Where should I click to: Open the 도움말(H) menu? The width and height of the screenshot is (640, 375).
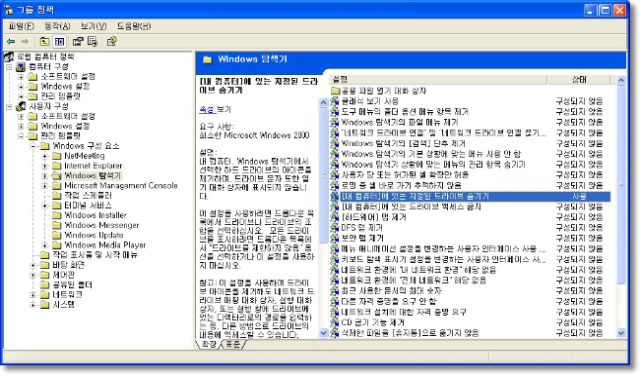(x=134, y=26)
